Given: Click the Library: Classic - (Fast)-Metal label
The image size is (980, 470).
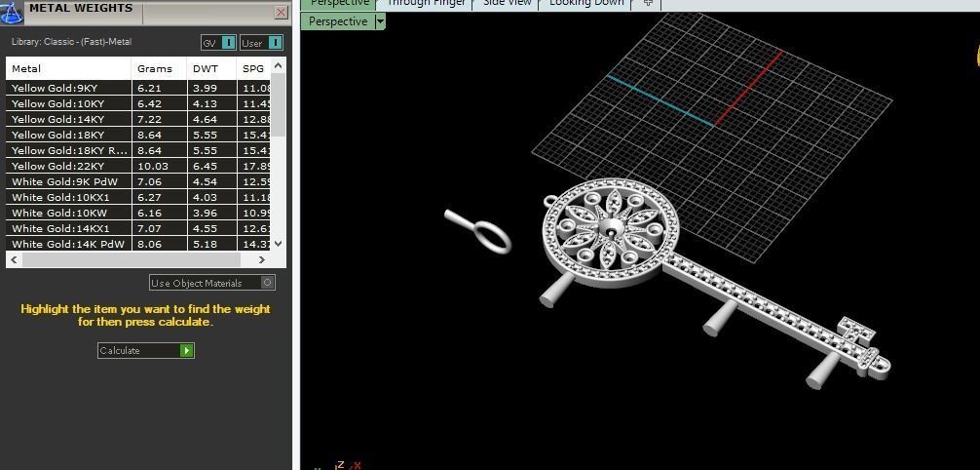Looking at the screenshot, I should (72, 42).
